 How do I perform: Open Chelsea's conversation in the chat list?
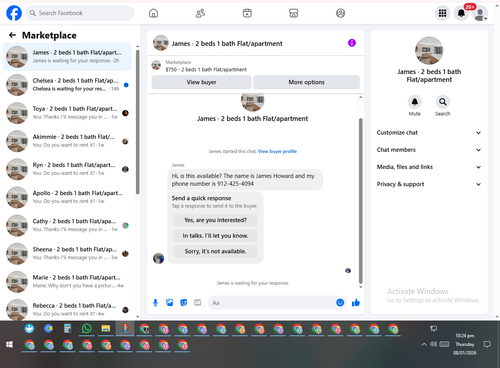point(67,85)
